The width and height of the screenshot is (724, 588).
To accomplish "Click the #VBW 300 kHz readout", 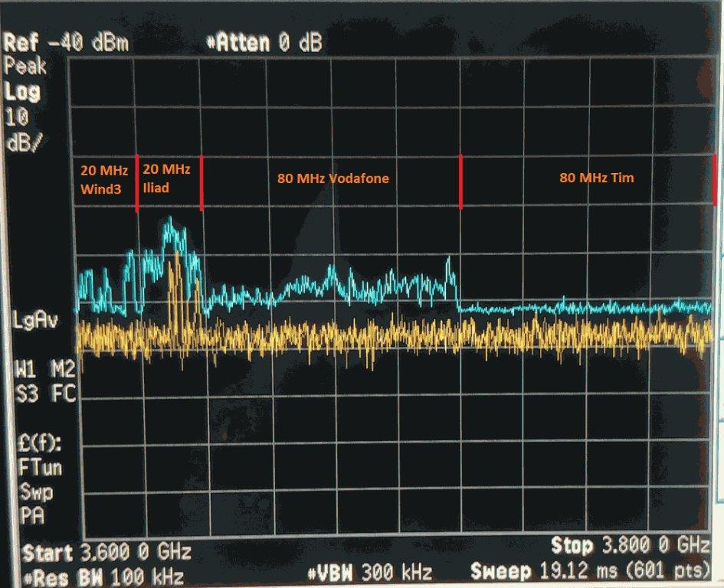I will point(370,573).
